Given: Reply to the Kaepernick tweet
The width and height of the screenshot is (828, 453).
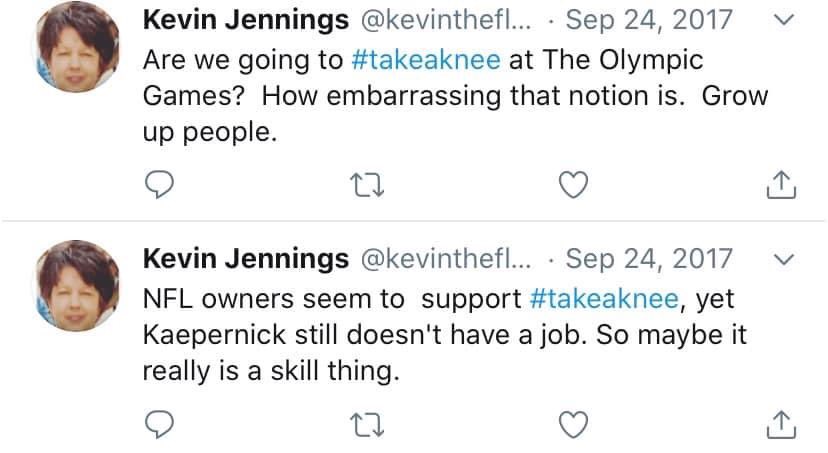Looking at the screenshot, I should pyautogui.click(x=162, y=425).
